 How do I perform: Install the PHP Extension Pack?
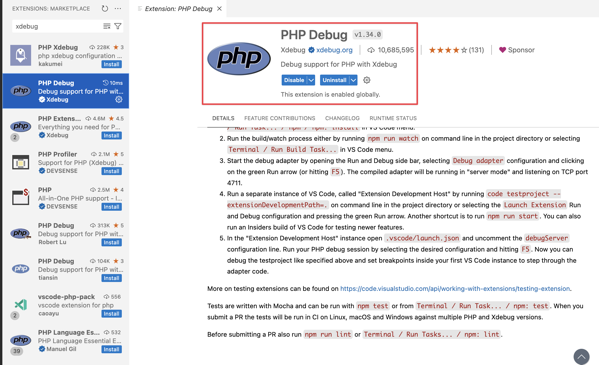click(112, 136)
